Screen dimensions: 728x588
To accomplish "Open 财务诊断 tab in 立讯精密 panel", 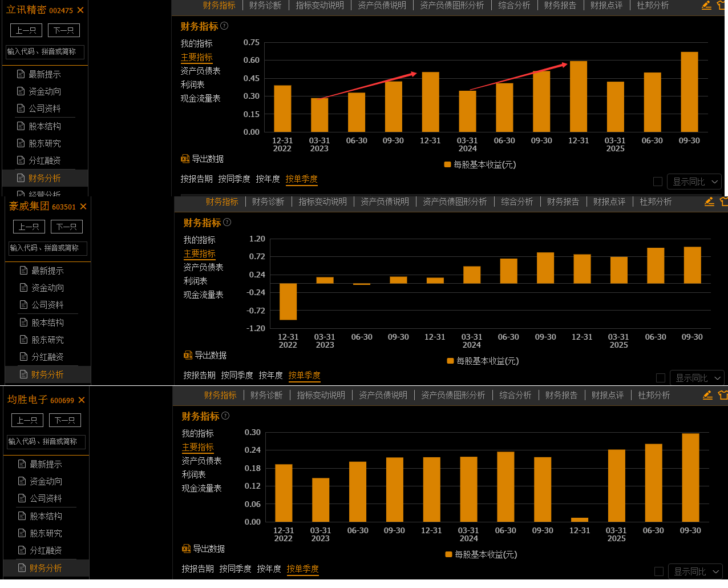I will pos(265,5).
